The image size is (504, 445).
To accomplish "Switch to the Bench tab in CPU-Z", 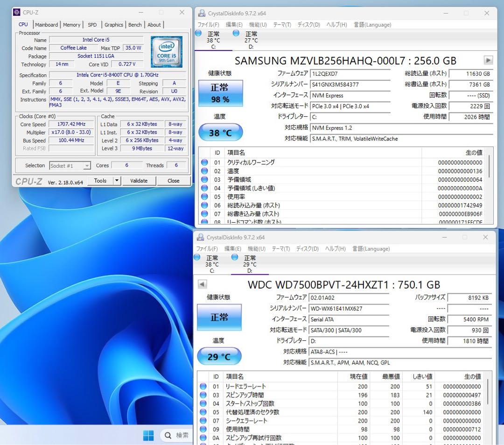I will click(x=135, y=25).
